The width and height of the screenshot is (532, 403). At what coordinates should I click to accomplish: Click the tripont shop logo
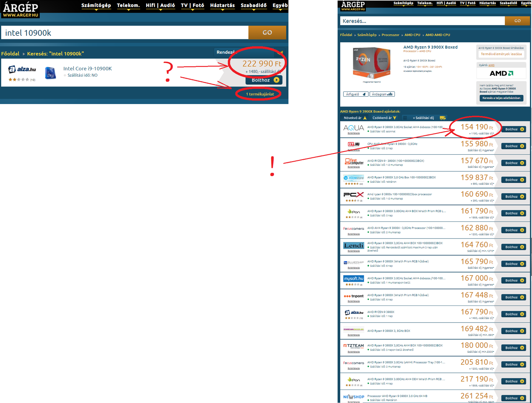pyautogui.click(x=354, y=296)
